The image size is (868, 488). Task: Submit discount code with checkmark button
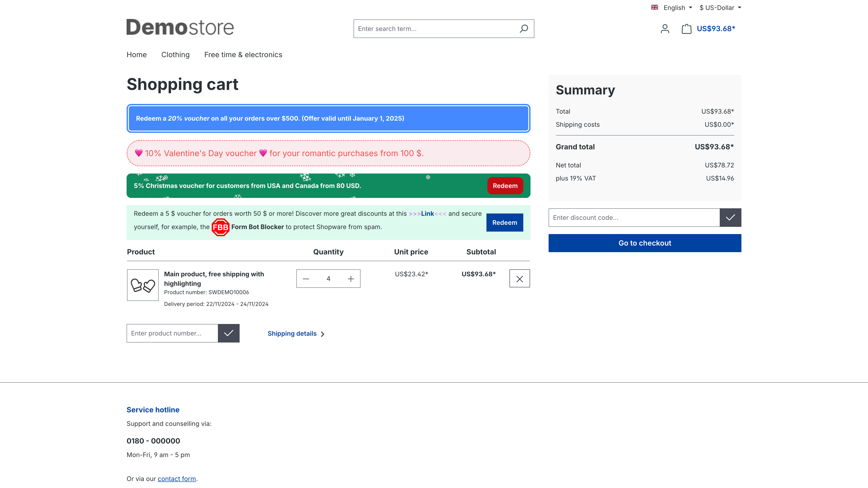(731, 218)
